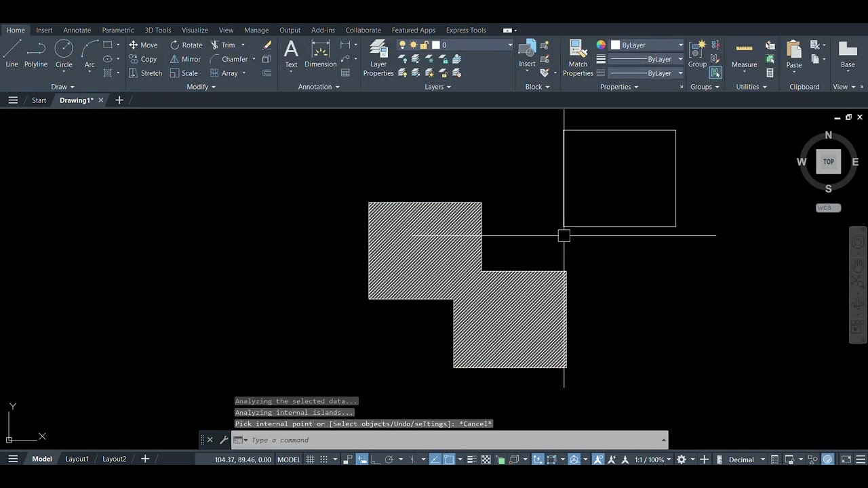
Task: Switch to the Start tab
Action: pos(39,100)
